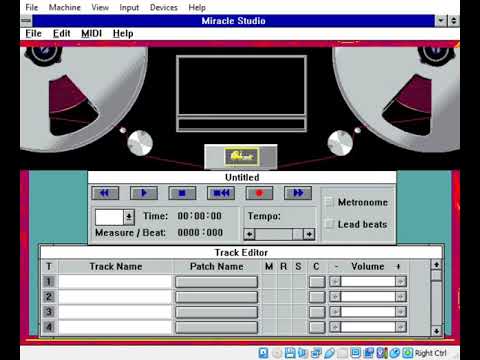Open the Miracle Studio Help menu
The height and width of the screenshot is (360, 480).
click(x=123, y=34)
